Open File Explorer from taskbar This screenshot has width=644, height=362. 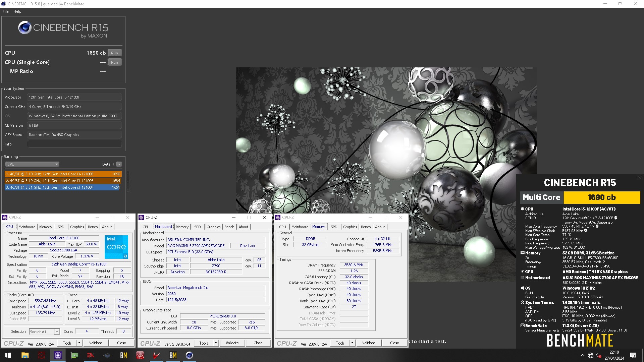tap(25, 355)
